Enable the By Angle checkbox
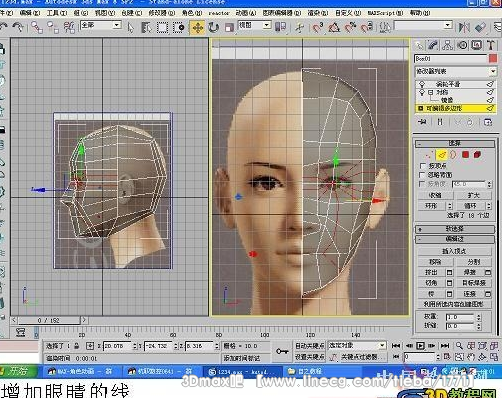This screenshot has height=398, width=503. point(423,184)
